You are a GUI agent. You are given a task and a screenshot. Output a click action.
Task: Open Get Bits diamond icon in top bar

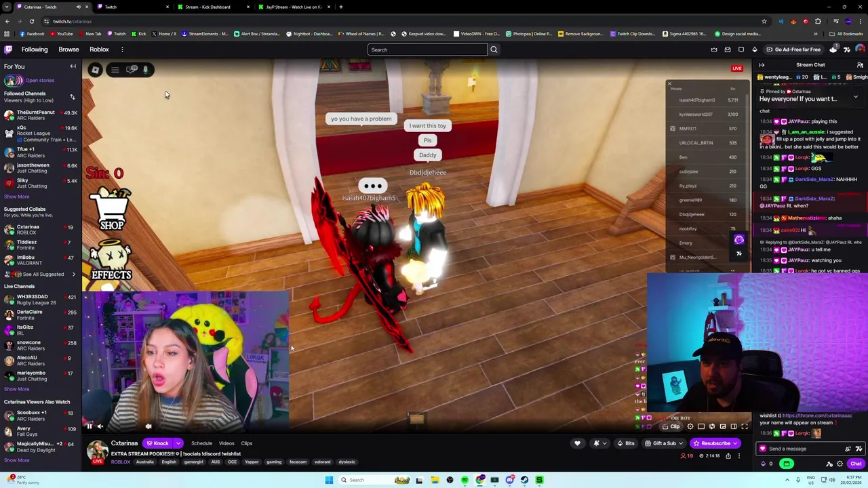(755, 49)
